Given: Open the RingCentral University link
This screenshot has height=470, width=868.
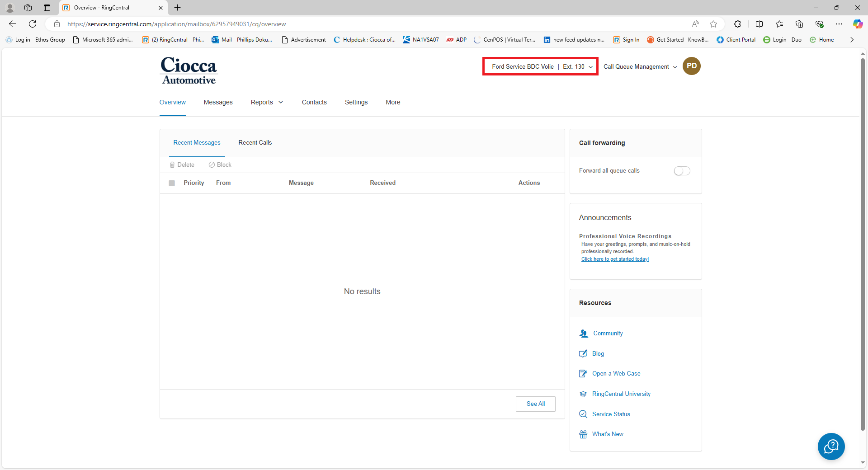Looking at the screenshot, I should [621, 394].
